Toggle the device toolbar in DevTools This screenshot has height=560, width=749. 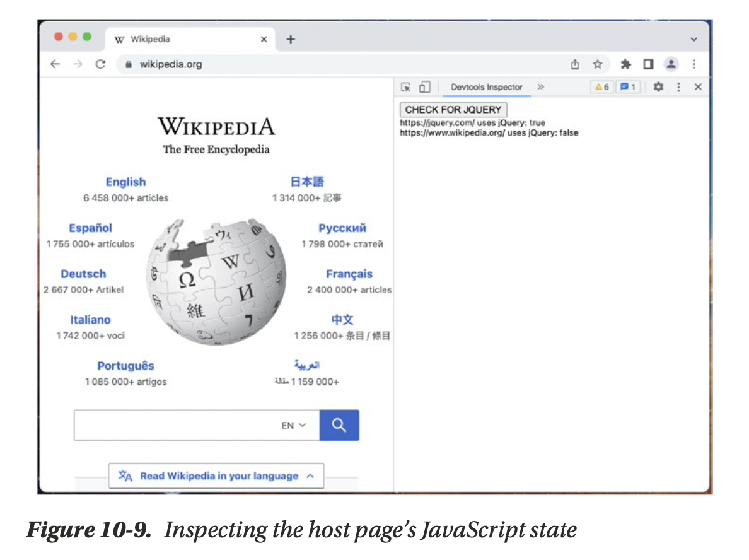point(424,87)
